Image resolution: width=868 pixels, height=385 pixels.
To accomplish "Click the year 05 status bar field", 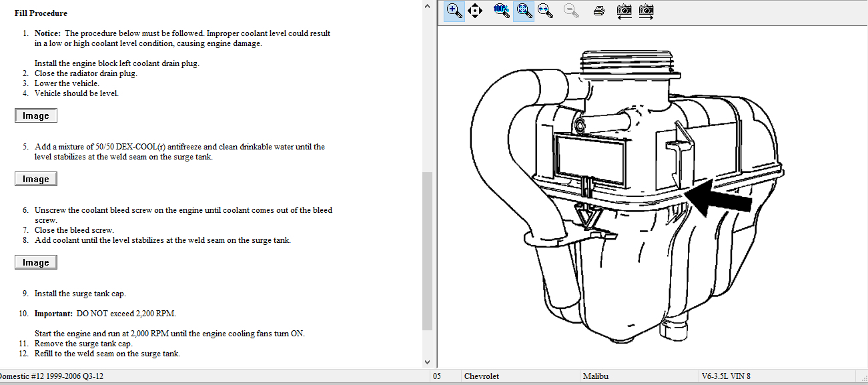I will (x=437, y=376).
